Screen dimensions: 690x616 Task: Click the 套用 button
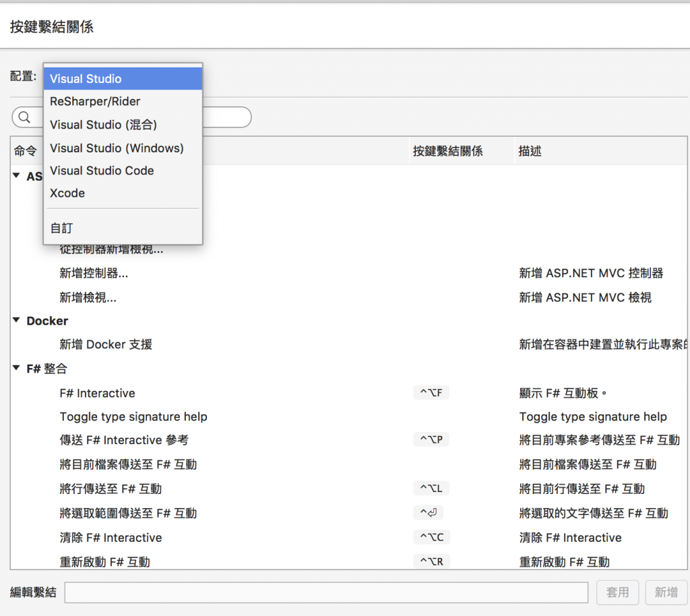point(618,592)
